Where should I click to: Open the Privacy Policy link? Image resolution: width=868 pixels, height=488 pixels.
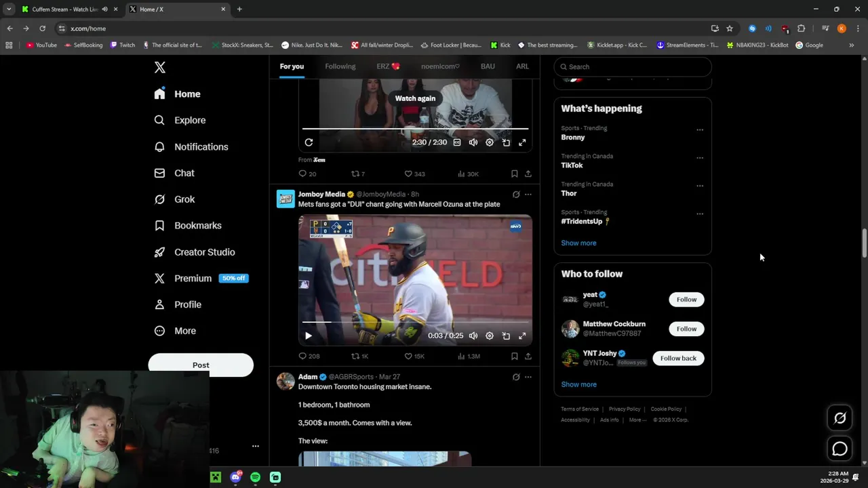tap(625, 409)
